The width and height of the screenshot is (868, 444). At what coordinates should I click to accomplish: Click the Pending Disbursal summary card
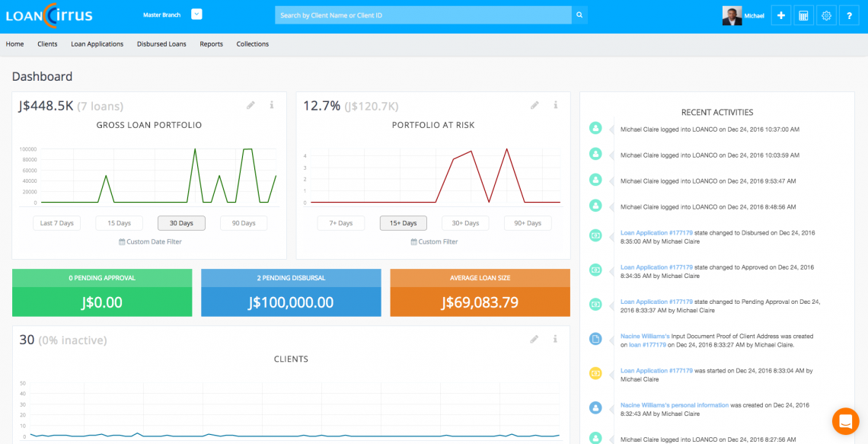point(291,292)
